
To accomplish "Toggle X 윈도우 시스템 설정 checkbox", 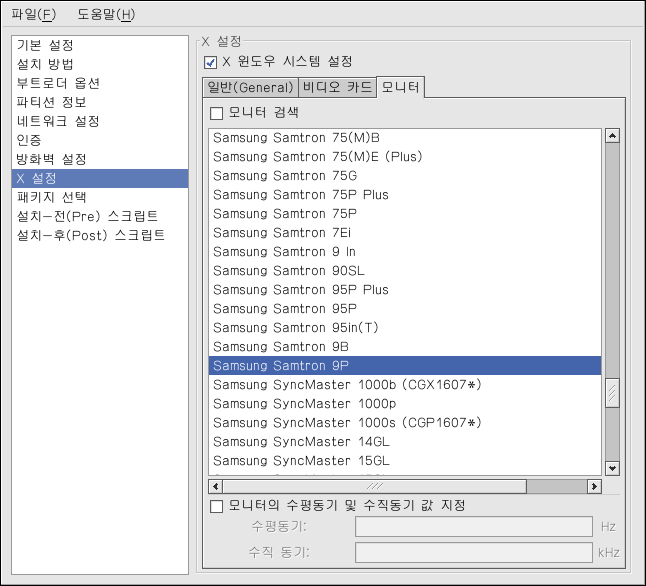I will tap(211, 62).
